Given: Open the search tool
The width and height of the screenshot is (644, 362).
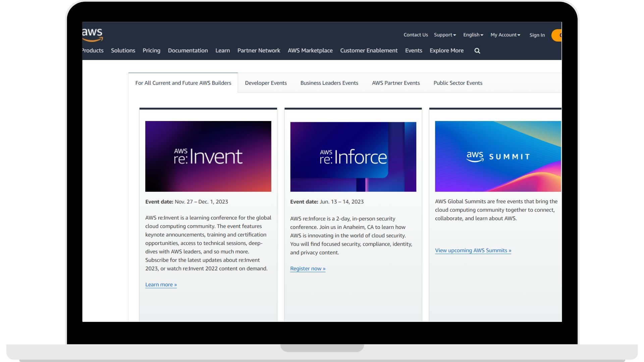Looking at the screenshot, I should [477, 51].
